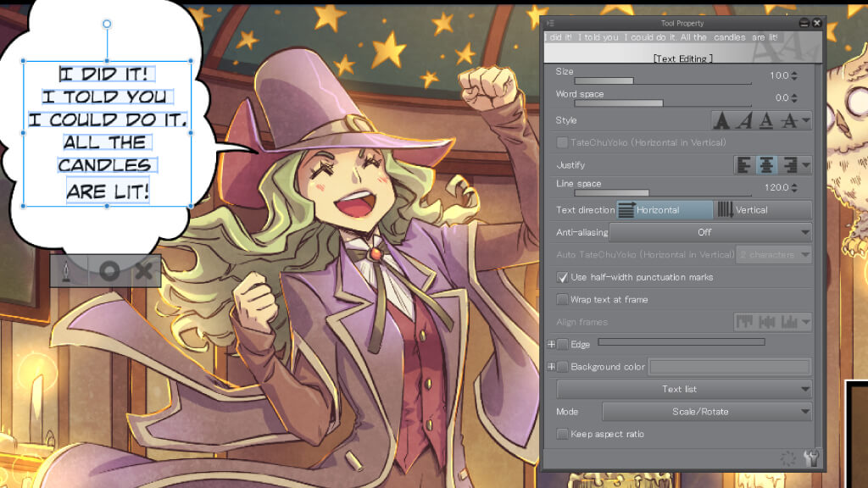Image resolution: width=868 pixels, height=488 pixels.
Task: Open the Mode Scale/Rotate dropdown
Action: click(x=706, y=412)
